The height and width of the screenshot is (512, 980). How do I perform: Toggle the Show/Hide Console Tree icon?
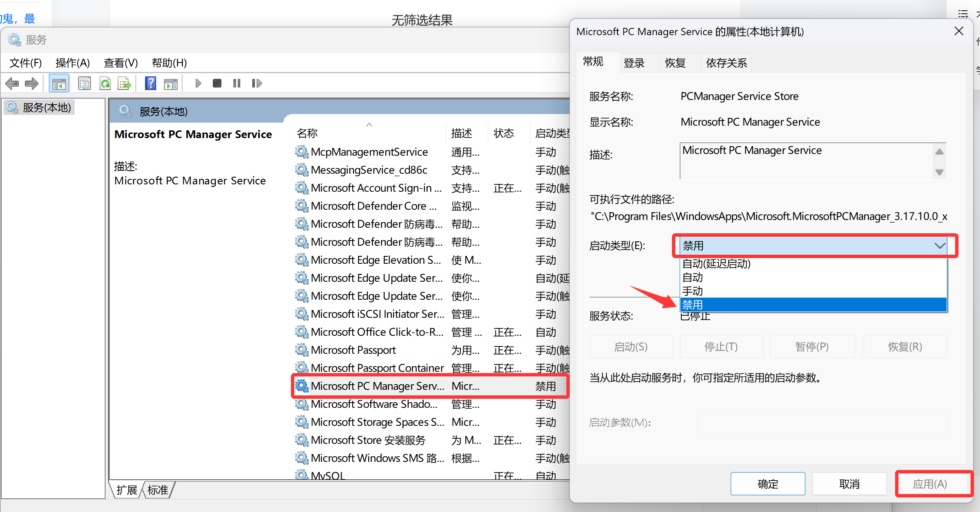click(x=59, y=83)
